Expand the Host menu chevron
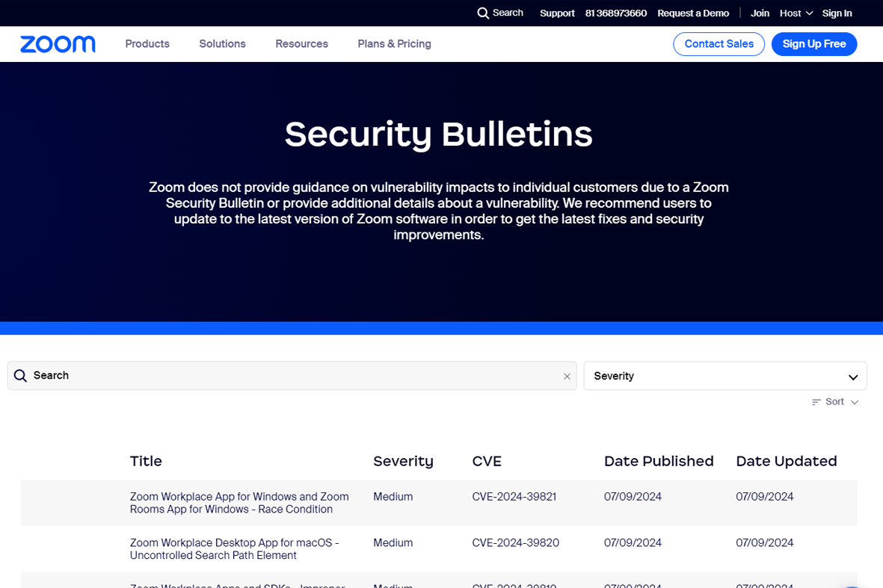The image size is (883, 588). click(x=809, y=13)
